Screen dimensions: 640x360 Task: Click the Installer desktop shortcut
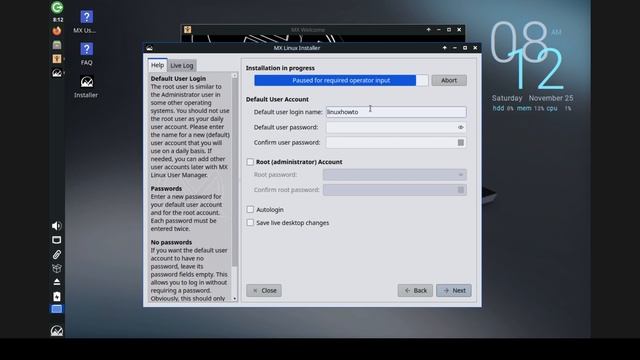point(86,87)
